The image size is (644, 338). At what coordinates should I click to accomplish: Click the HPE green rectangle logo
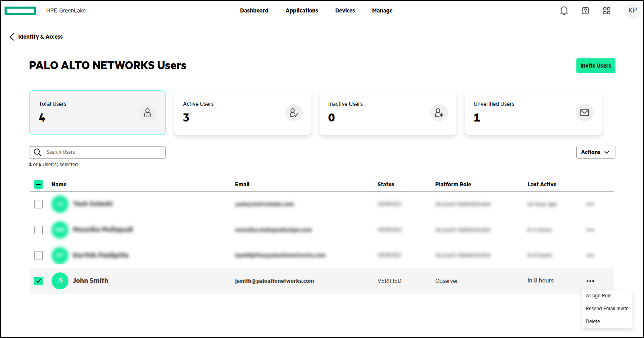[21, 11]
